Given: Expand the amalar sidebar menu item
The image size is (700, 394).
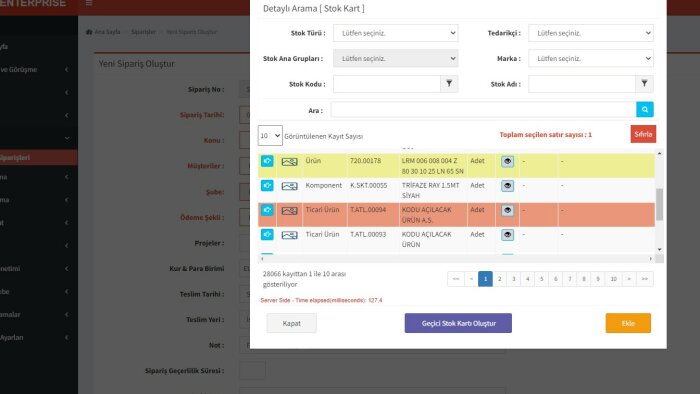Looking at the screenshot, I should 36,315.
